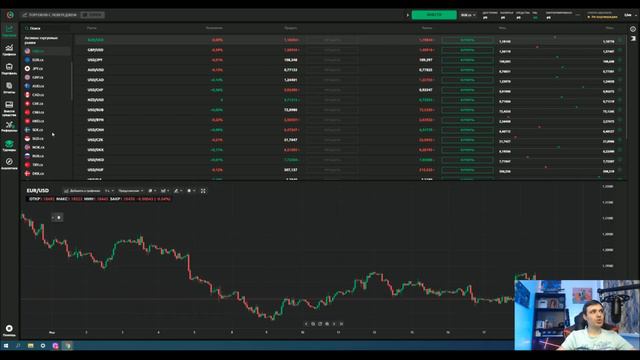The width and height of the screenshot is (640, 360).
Task: Click the presenter webcam thumbnail
Action: click(577, 315)
